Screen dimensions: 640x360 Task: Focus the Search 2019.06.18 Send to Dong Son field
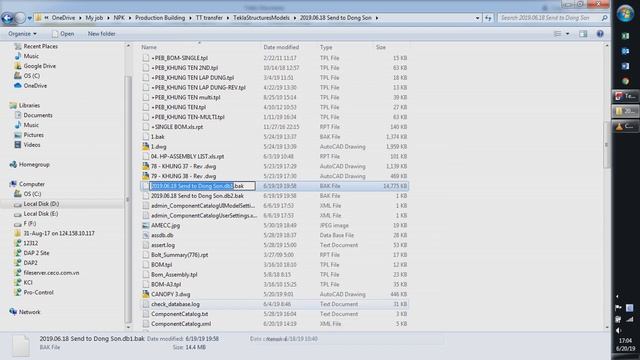(x=549, y=18)
